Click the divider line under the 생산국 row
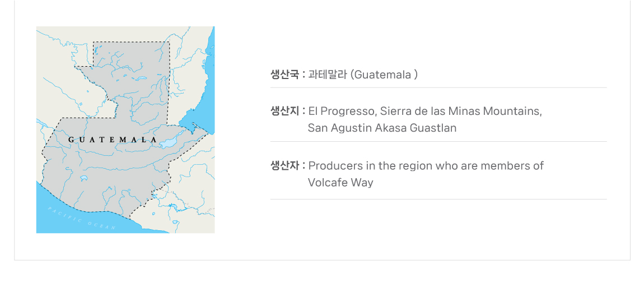644x297 pixels. pyautogui.click(x=438, y=87)
